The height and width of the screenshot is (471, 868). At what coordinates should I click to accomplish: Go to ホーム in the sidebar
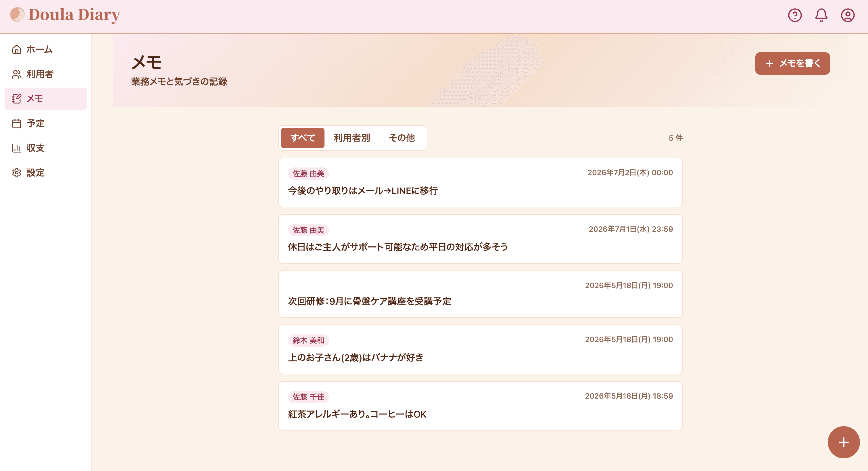pyautogui.click(x=39, y=49)
